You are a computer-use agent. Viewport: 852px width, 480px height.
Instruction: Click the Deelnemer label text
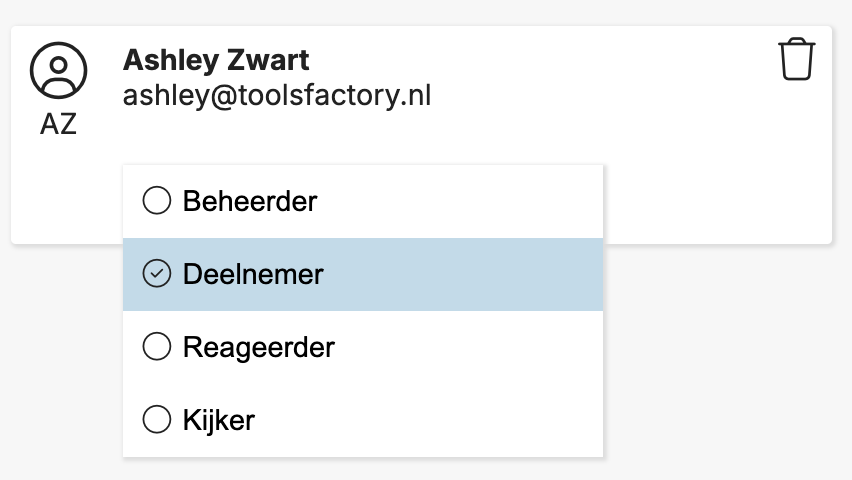[253, 274]
